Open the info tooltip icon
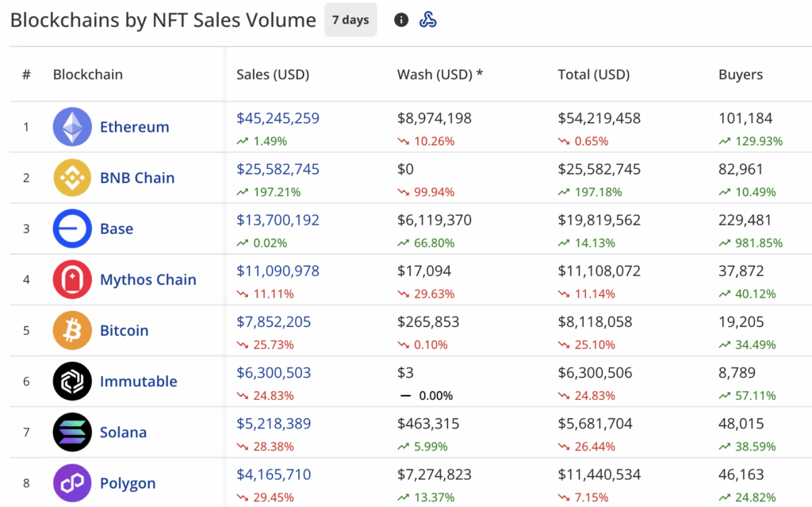 tap(400, 20)
